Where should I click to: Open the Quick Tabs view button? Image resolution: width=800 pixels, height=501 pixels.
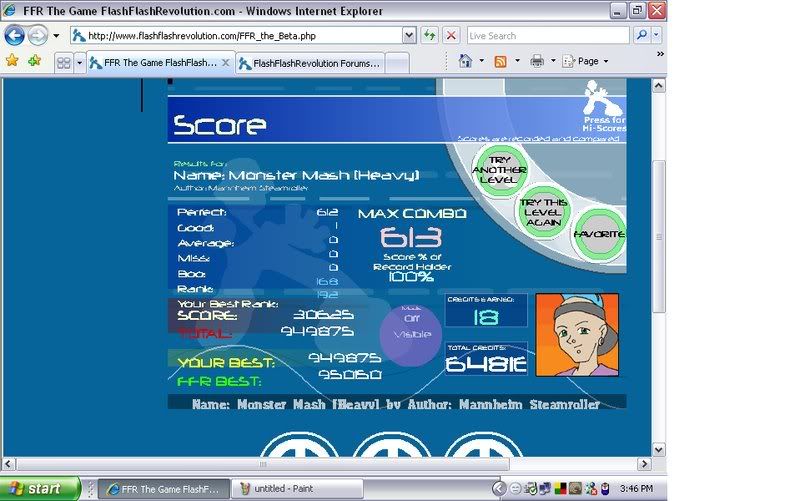pyautogui.click(x=62, y=62)
